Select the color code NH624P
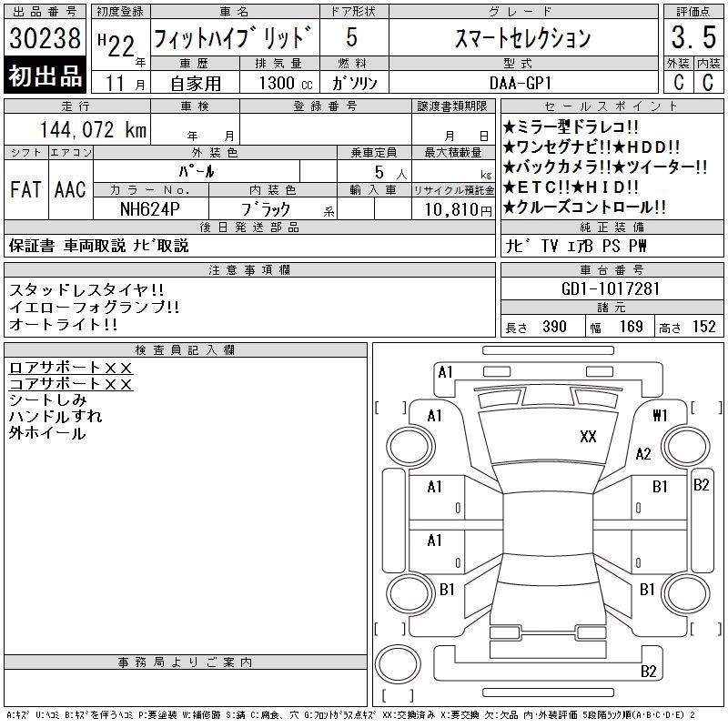 tap(150, 209)
